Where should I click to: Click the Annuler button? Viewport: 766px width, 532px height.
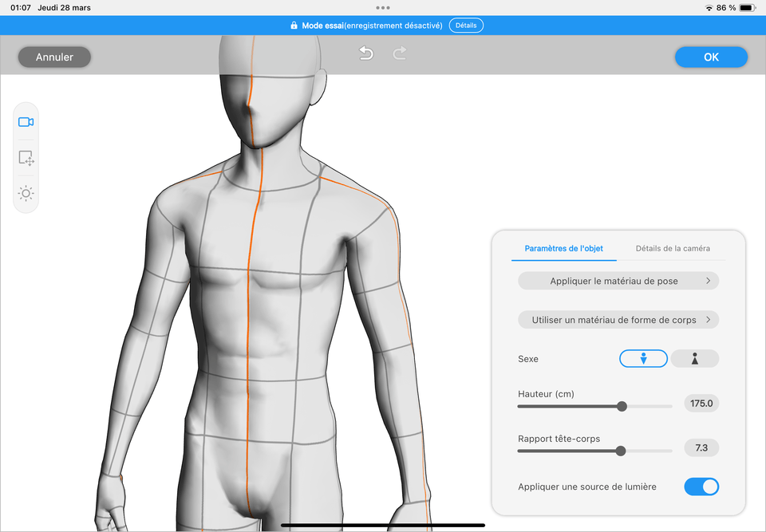pos(54,57)
